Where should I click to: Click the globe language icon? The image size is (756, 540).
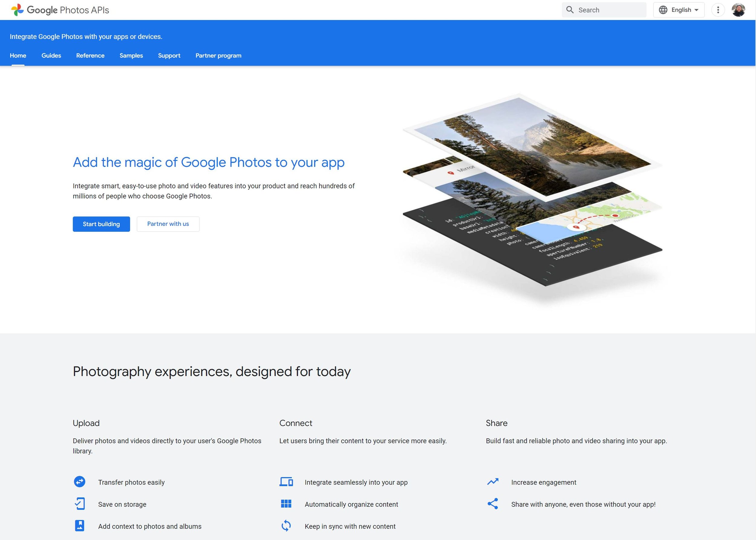tap(663, 10)
